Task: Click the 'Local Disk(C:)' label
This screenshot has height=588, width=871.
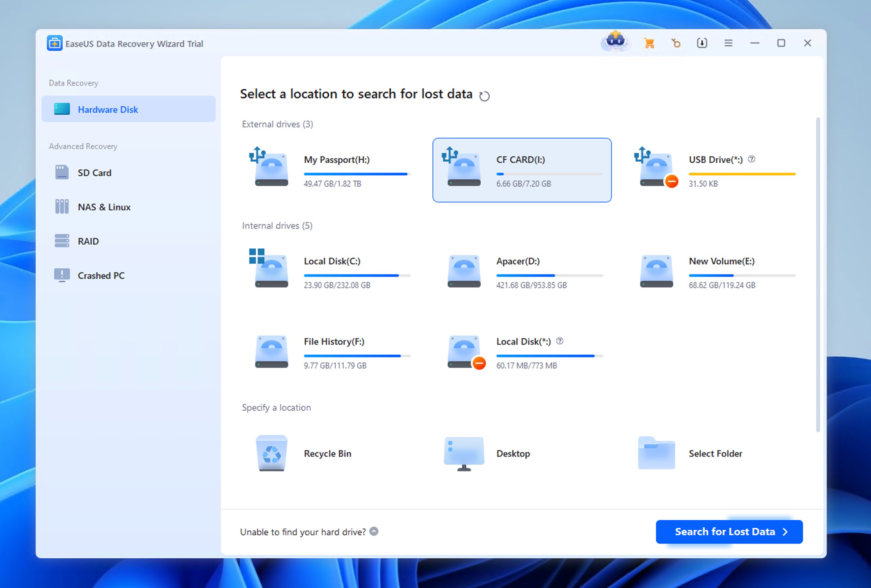Action: tap(332, 261)
